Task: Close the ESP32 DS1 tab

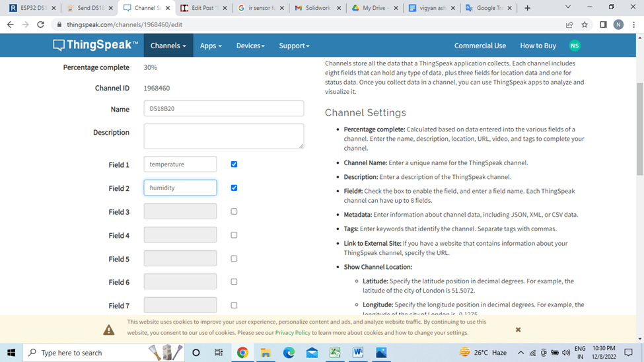Action: point(54,8)
